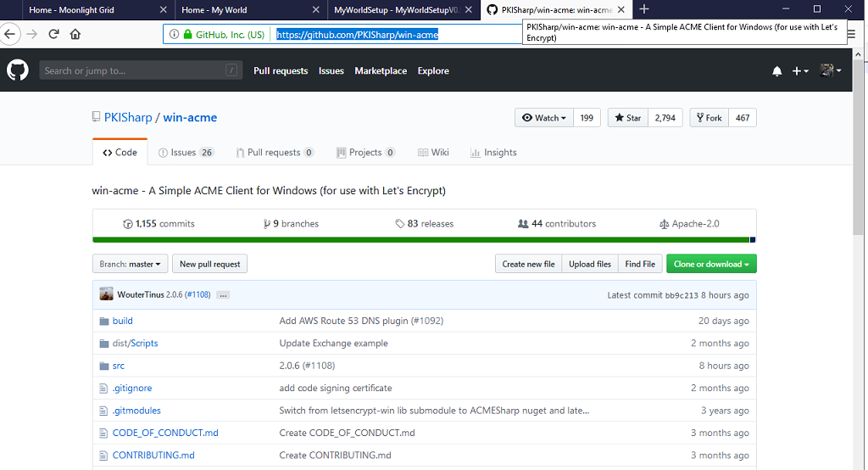
Task: Open Explore in top navigation
Action: pyautogui.click(x=433, y=71)
